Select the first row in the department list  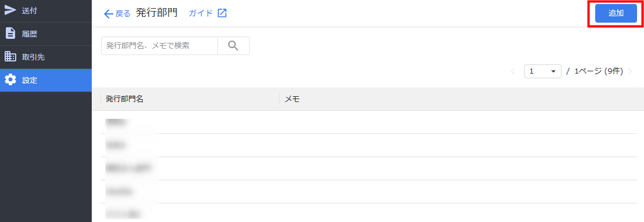coord(368,122)
